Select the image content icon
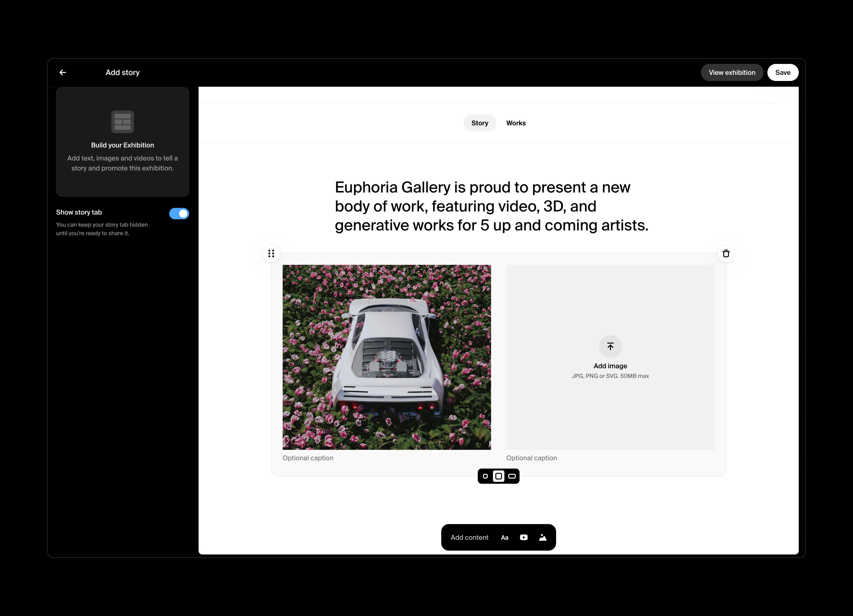Screen dimensions: 853x616 tap(543, 537)
